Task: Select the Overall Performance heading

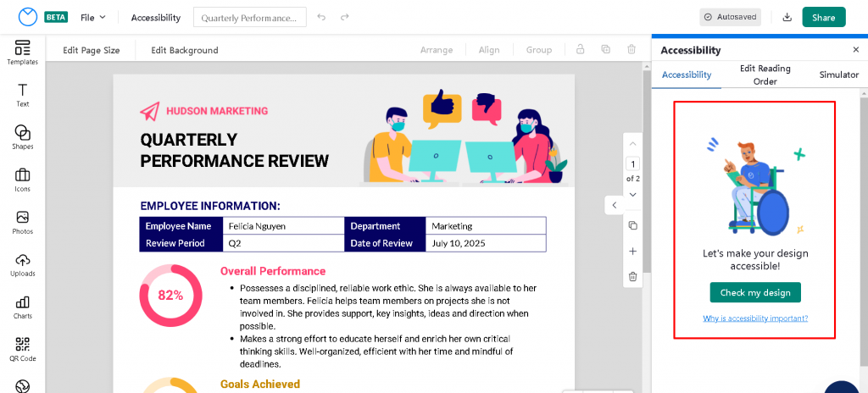Action: tap(273, 271)
